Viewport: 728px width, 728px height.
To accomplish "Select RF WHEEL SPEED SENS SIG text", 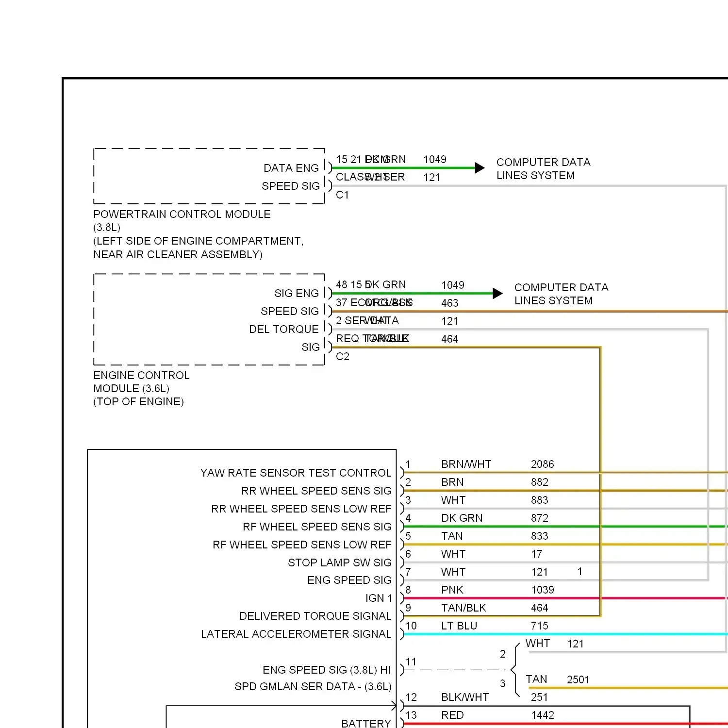I will tap(317, 527).
